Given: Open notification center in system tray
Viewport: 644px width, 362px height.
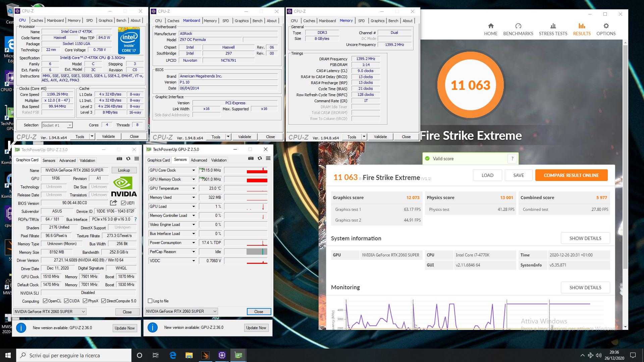Looking at the screenshot, I should coord(633,355).
